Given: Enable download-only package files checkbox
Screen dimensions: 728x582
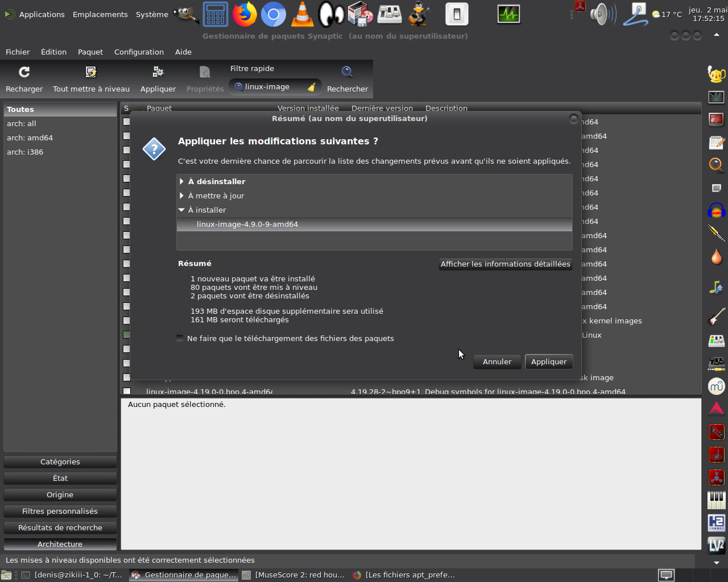Looking at the screenshot, I should click(x=180, y=338).
